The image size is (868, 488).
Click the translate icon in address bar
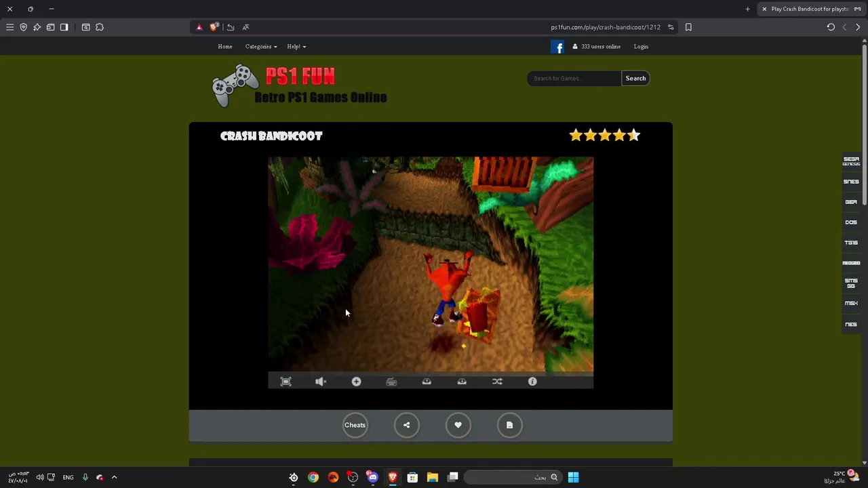(x=245, y=27)
